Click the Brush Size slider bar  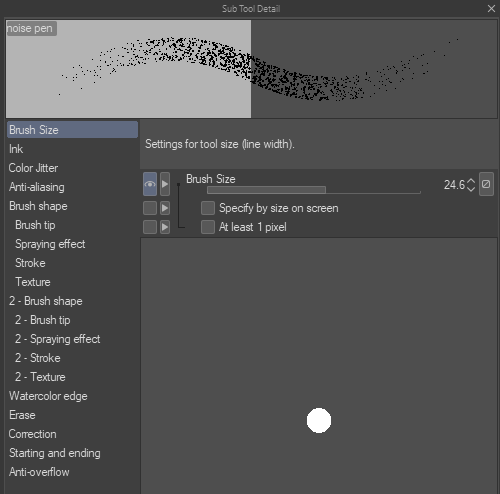coord(314,190)
